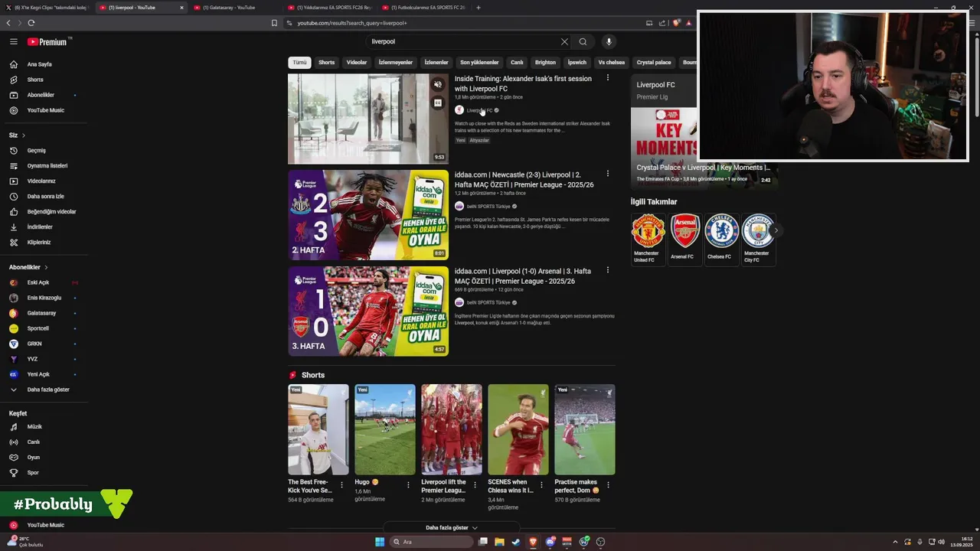Open options menu for Newcastle (2-3) Liverpool video

608,174
